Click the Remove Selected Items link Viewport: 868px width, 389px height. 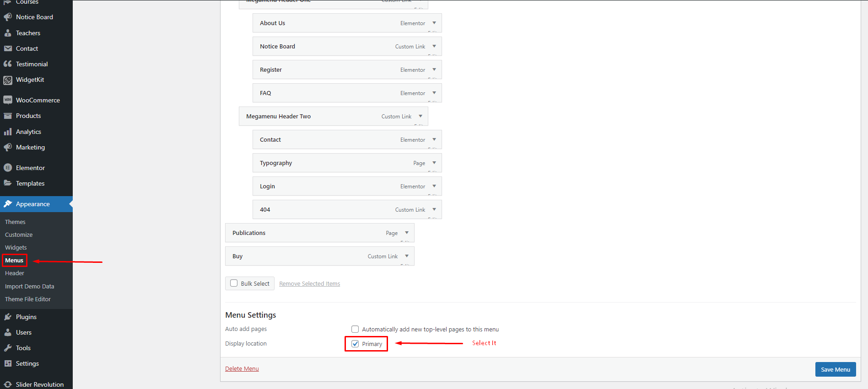click(x=309, y=284)
